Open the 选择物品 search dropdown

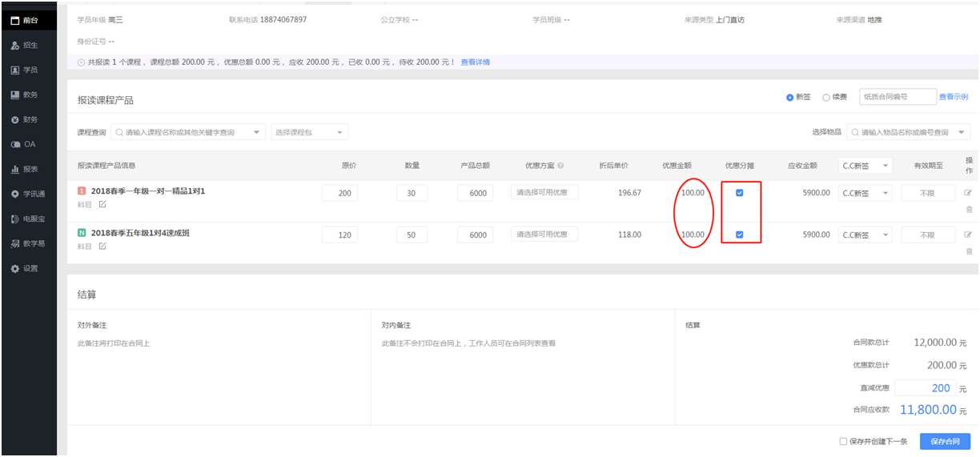click(x=909, y=132)
